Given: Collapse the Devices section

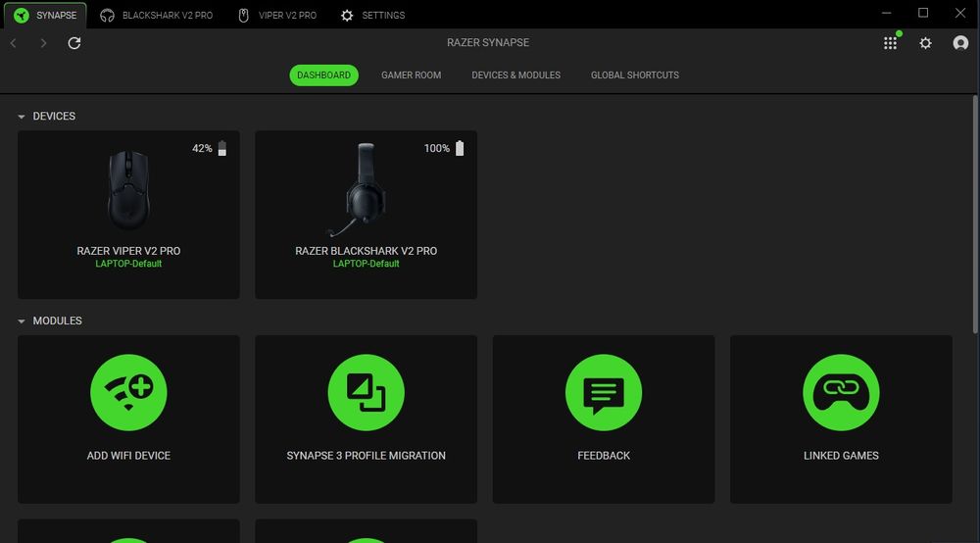Looking at the screenshot, I should pos(22,117).
